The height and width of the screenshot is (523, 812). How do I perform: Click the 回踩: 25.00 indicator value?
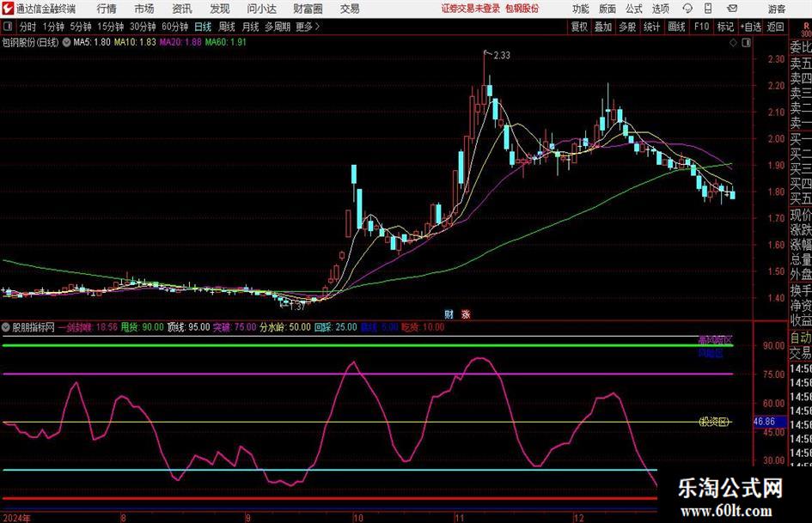coord(336,327)
